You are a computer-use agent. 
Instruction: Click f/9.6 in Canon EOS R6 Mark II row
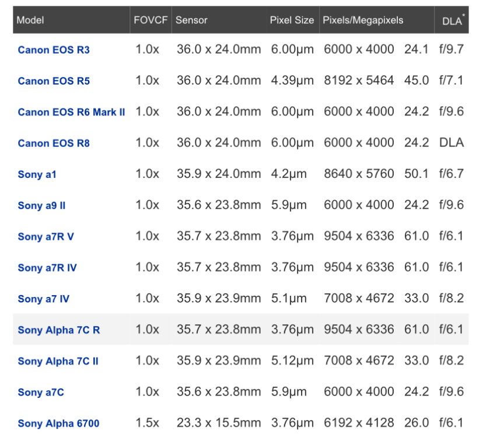(x=452, y=111)
